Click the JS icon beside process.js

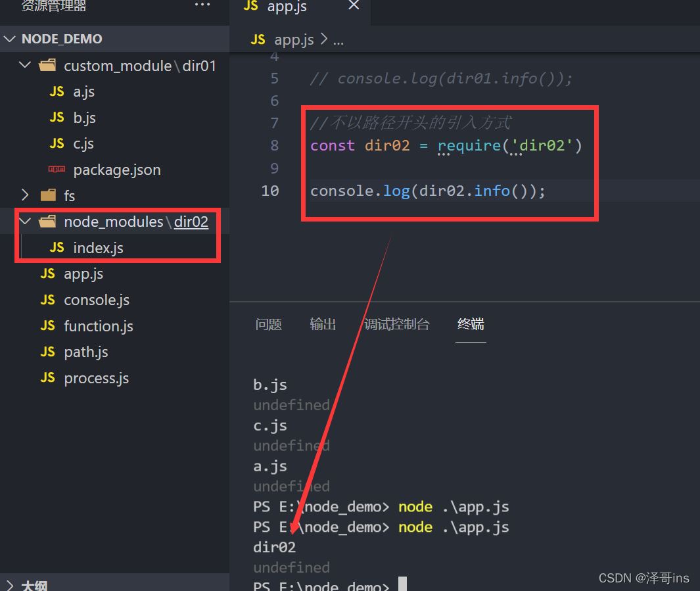48,377
